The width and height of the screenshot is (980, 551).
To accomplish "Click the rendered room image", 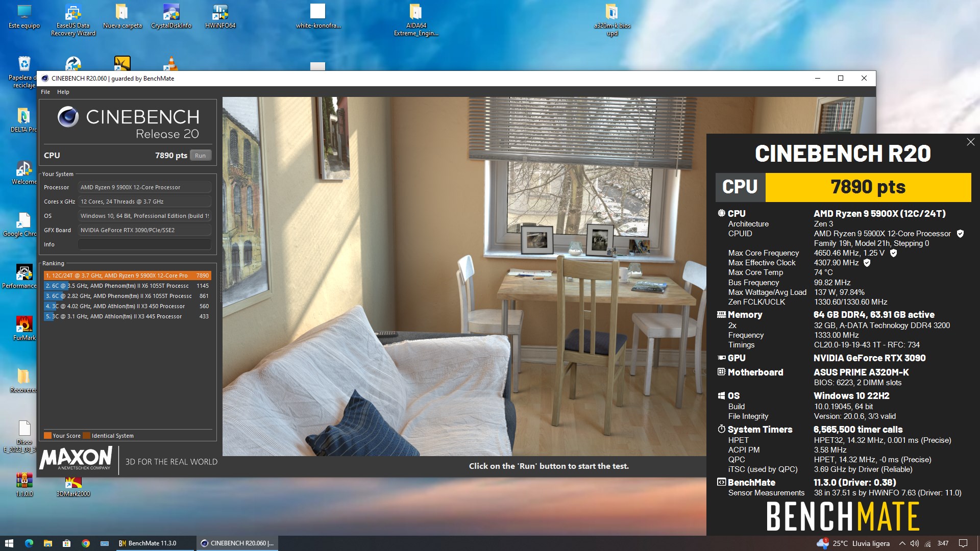I will pyautogui.click(x=464, y=276).
